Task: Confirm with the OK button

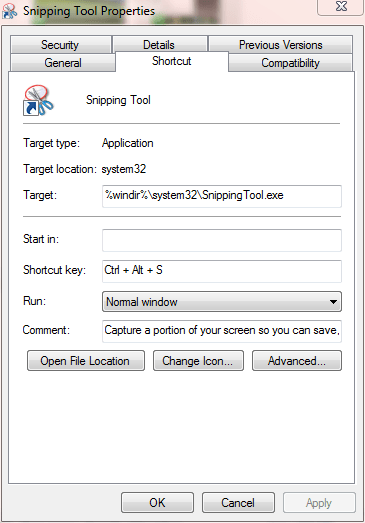Action: pos(157,502)
